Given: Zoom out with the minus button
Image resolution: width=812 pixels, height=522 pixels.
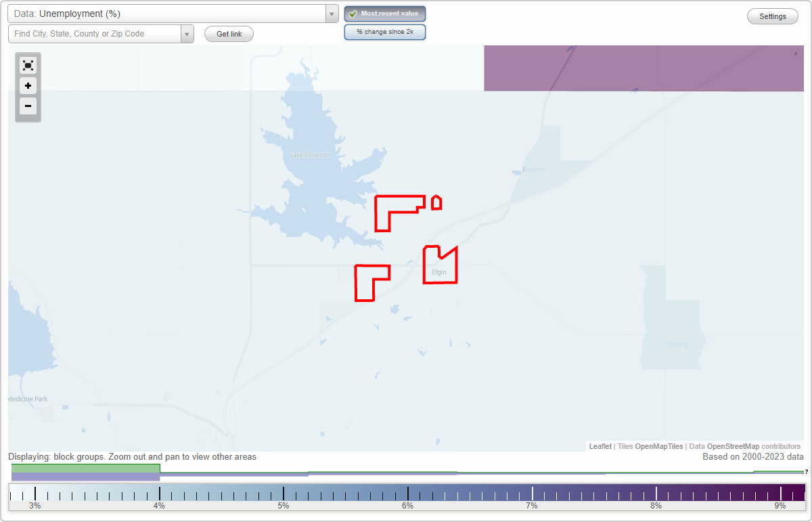Looking at the screenshot, I should [x=28, y=106].
